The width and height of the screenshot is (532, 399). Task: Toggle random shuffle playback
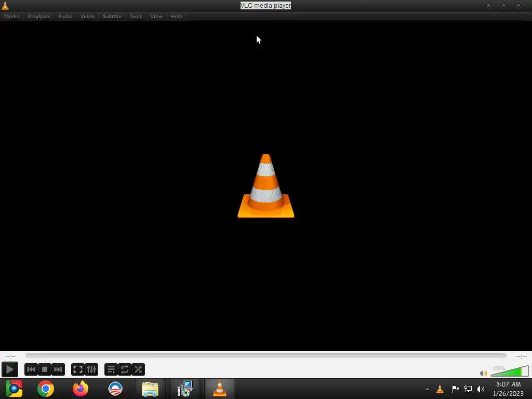138,369
